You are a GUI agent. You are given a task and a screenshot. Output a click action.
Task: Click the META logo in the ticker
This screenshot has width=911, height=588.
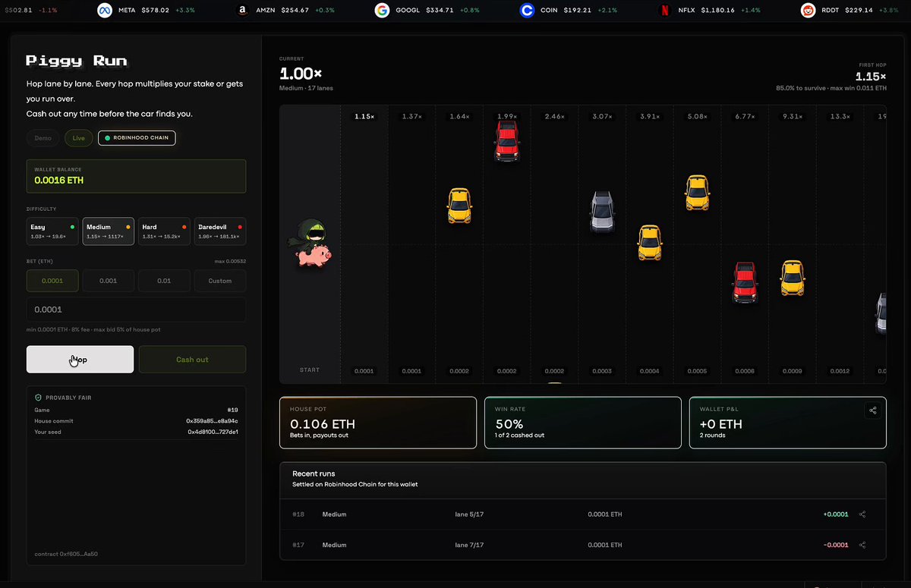tap(106, 11)
